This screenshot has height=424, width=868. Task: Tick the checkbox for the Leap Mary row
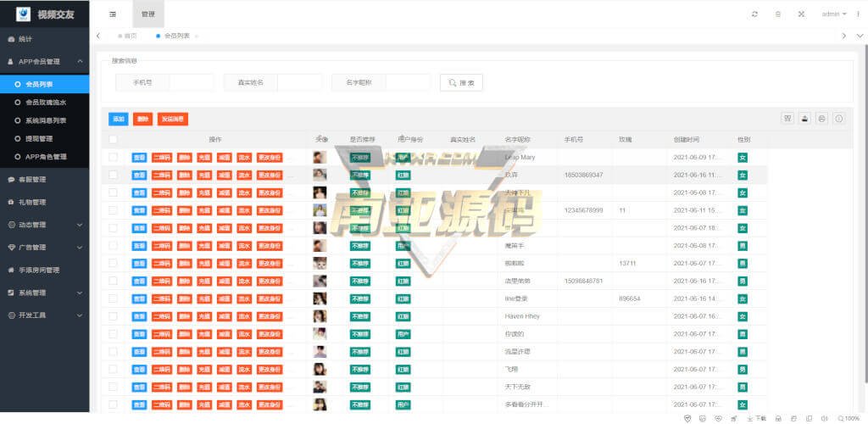click(x=114, y=157)
